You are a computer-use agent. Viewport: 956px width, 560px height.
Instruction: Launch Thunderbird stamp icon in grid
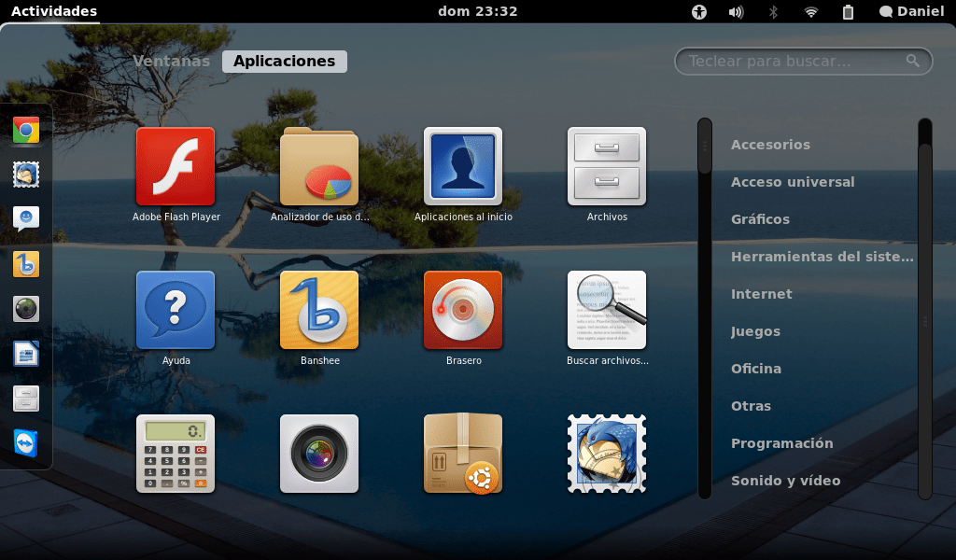[607, 454]
